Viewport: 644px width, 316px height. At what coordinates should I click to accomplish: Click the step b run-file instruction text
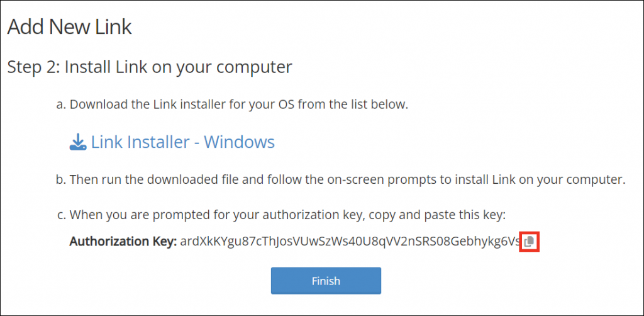tap(347, 179)
